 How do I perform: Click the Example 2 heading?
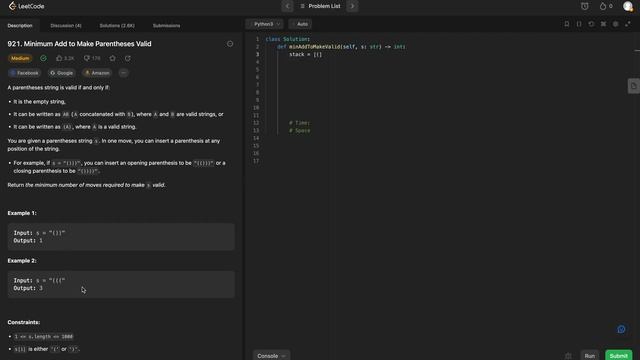pyautogui.click(x=22, y=261)
